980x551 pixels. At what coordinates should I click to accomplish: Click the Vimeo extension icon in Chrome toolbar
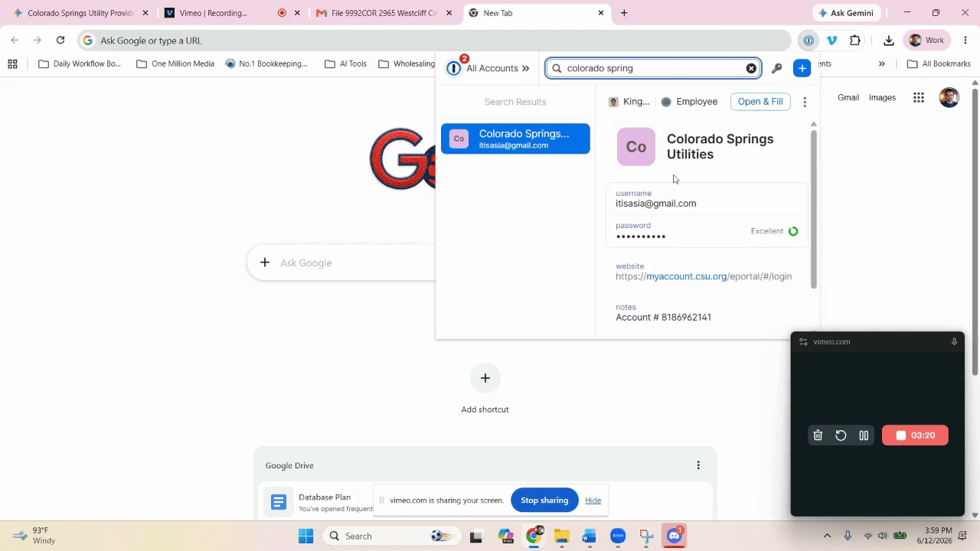pyautogui.click(x=832, y=41)
